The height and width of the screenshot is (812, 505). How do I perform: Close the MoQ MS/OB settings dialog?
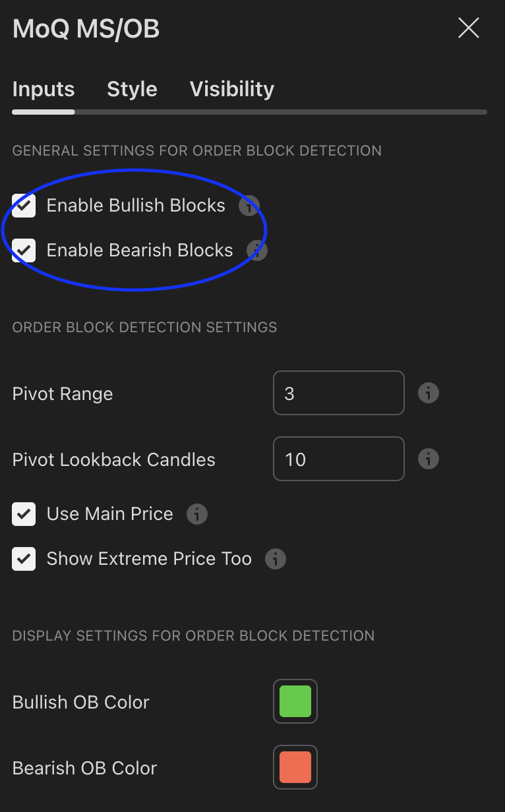pyautogui.click(x=468, y=28)
